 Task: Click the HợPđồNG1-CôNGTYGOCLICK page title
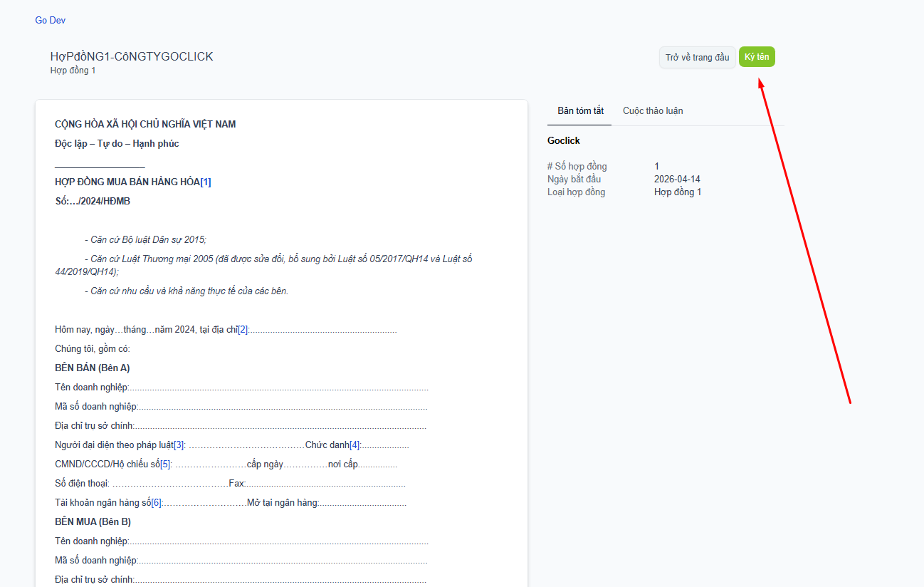point(132,57)
